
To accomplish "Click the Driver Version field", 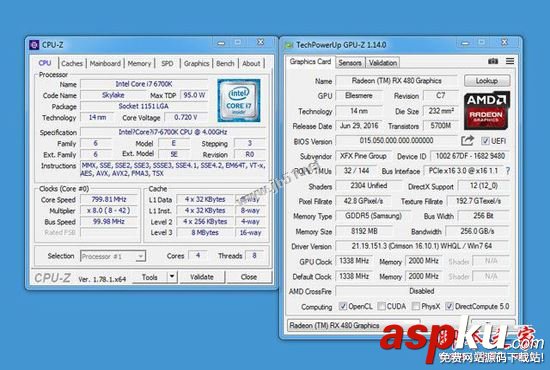I will click(x=422, y=246).
